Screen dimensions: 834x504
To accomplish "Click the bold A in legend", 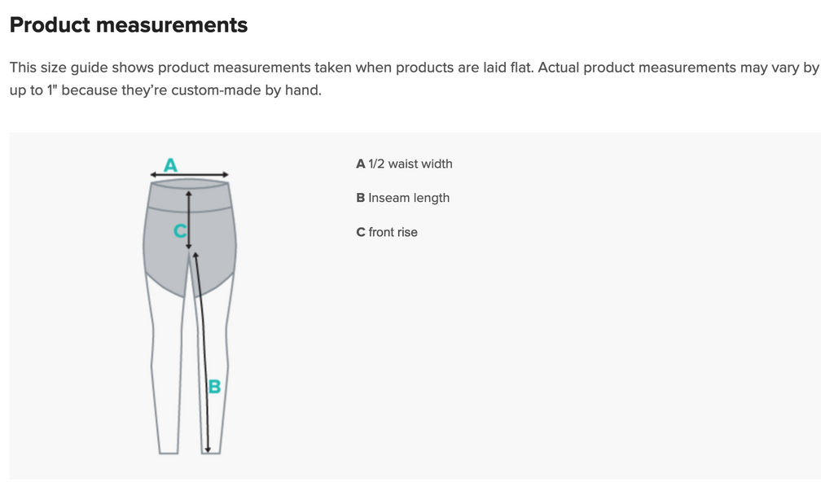I will click(x=361, y=164).
